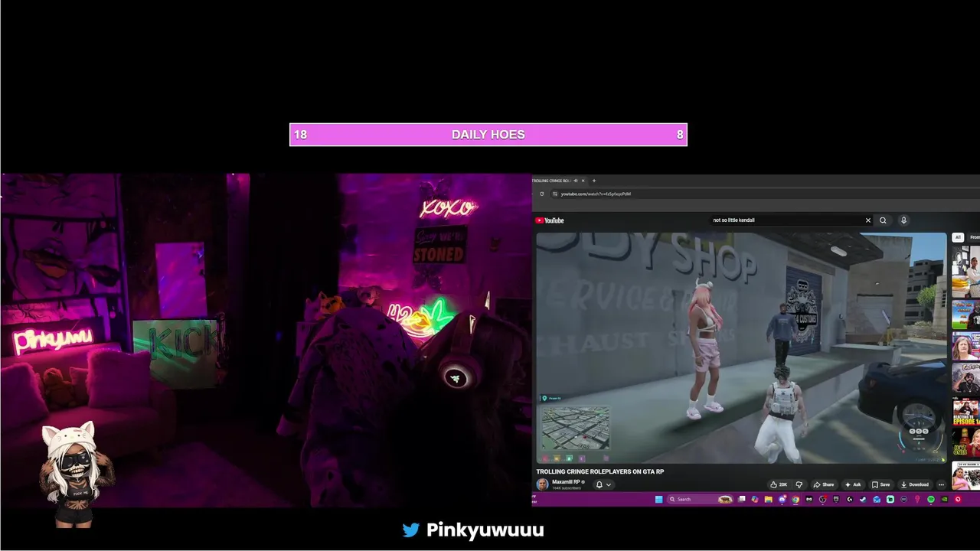Open the first recommended video thumbnail under All chip
The image size is (980, 551).
(966, 272)
